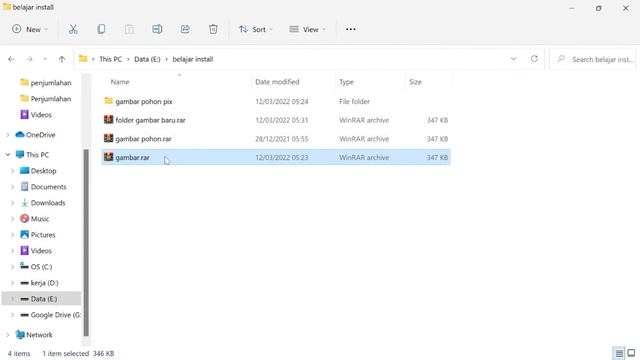
Task: Click the gambar pohon pix folder icon
Action: [109, 100]
